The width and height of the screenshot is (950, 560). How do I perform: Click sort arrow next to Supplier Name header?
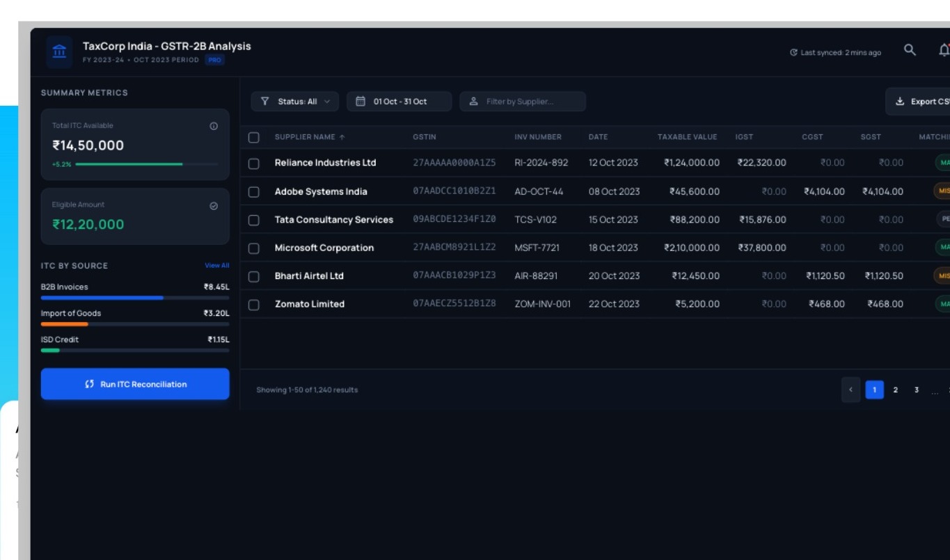coord(342,137)
